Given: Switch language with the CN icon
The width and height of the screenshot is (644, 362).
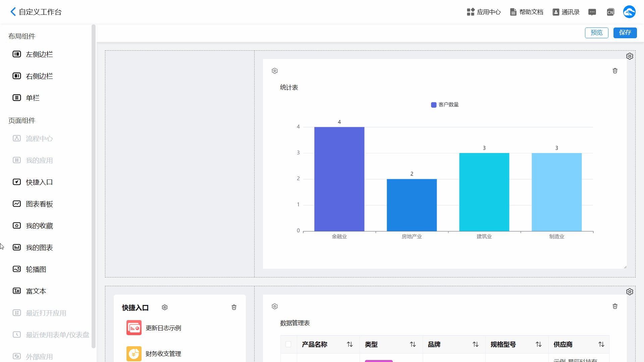Looking at the screenshot, I should pyautogui.click(x=610, y=12).
